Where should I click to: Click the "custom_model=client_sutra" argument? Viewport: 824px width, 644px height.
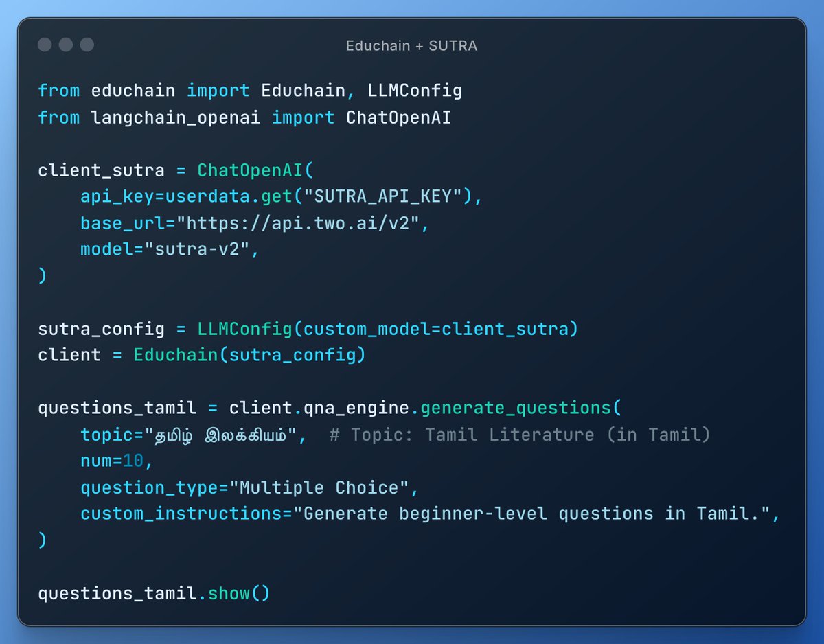coord(436,329)
